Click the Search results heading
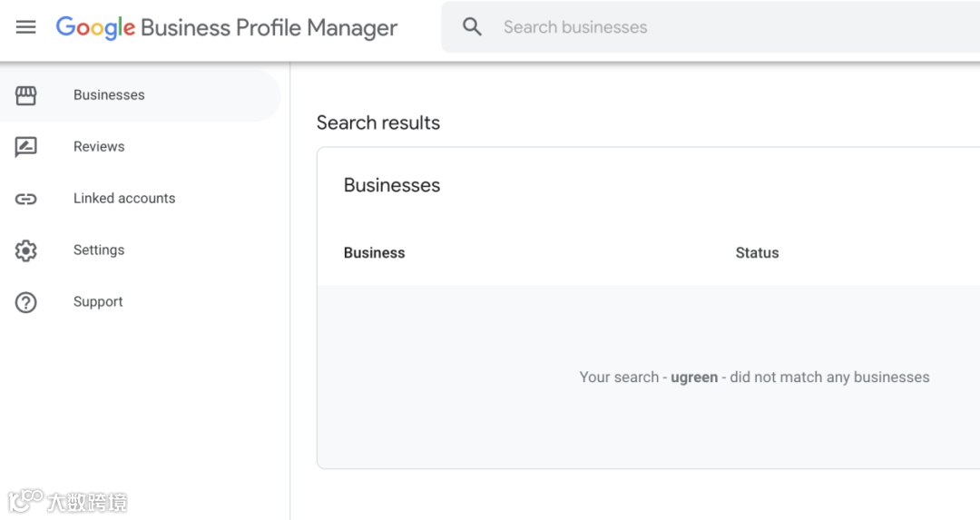Viewport: 980px width, 520px height. click(377, 123)
